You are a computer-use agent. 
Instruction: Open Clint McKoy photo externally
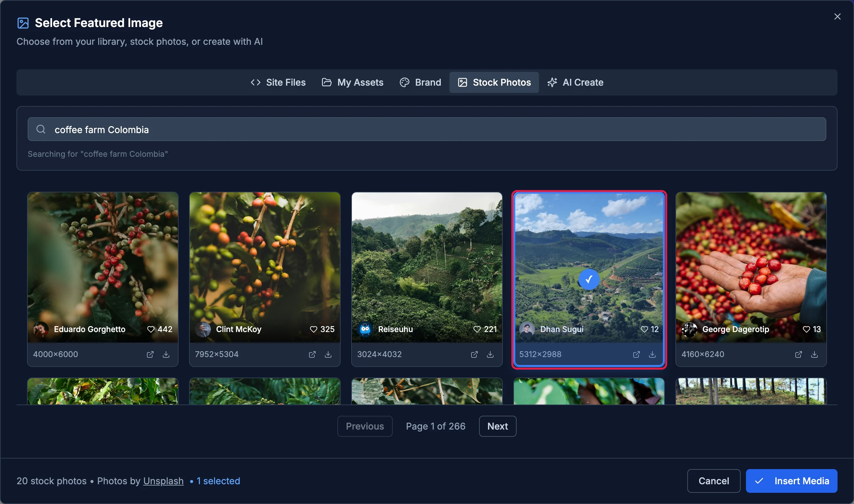click(x=312, y=354)
